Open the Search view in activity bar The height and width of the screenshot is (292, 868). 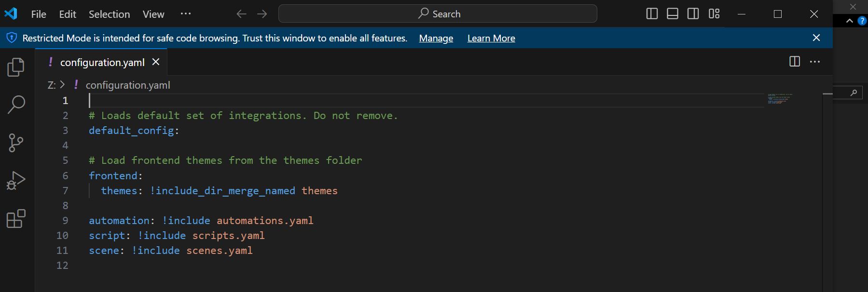coord(16,105)
